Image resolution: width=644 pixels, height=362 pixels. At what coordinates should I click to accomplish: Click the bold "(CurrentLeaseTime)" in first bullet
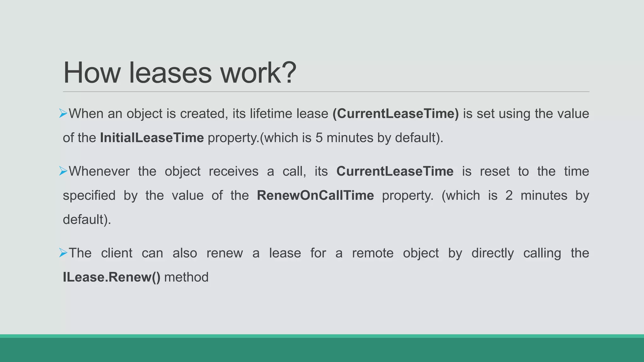pos(396,113)
